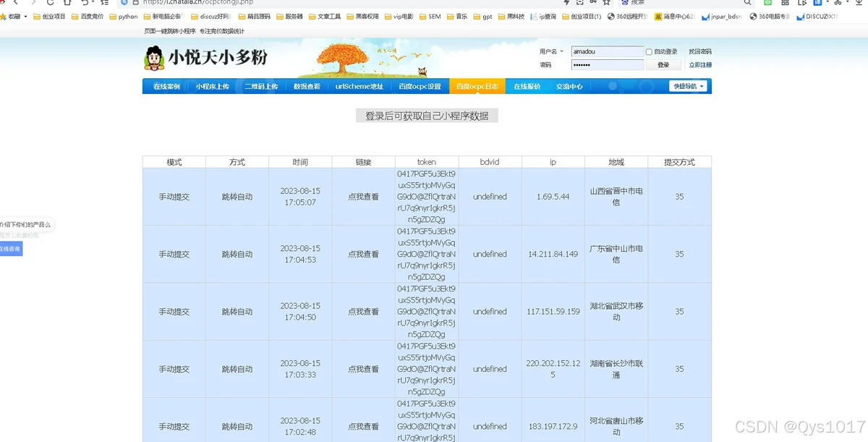Open the jnpar_bds bookmark
The image size is (868, 442).
pos(724,16)
